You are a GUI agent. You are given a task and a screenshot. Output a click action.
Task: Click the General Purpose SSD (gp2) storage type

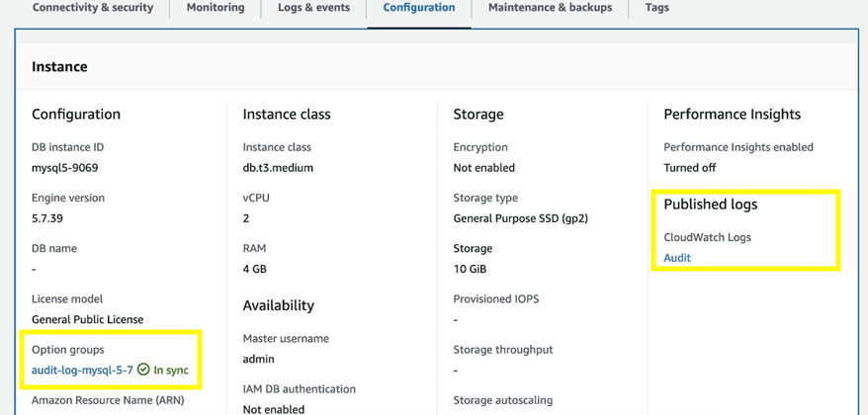click(520, 218)
